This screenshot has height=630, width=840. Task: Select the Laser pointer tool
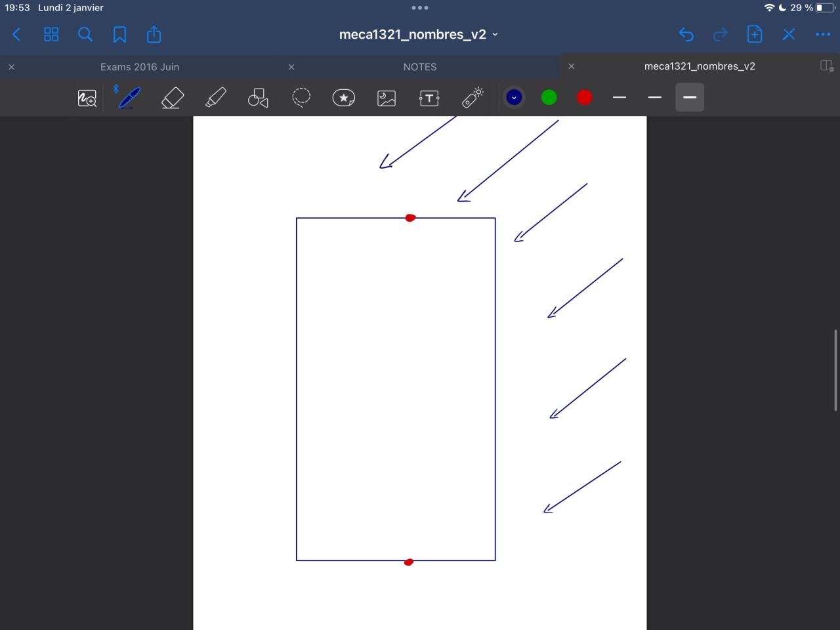(472, 97)
